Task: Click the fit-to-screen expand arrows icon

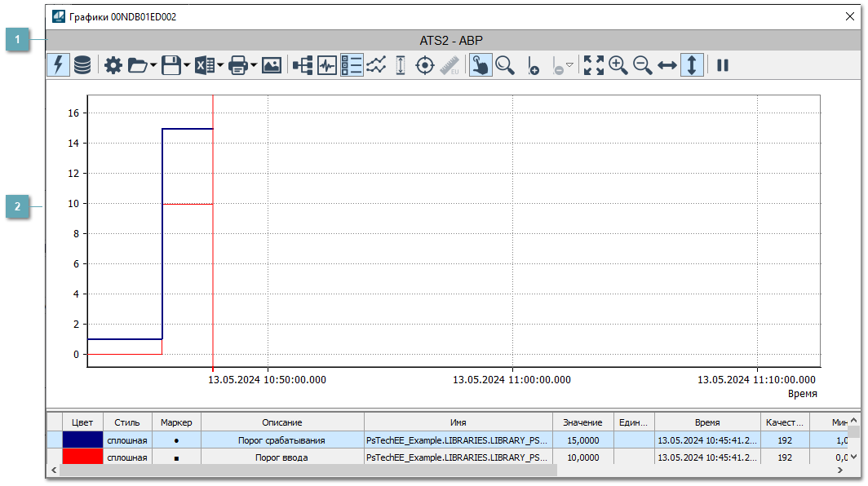Action: [594, 65]
